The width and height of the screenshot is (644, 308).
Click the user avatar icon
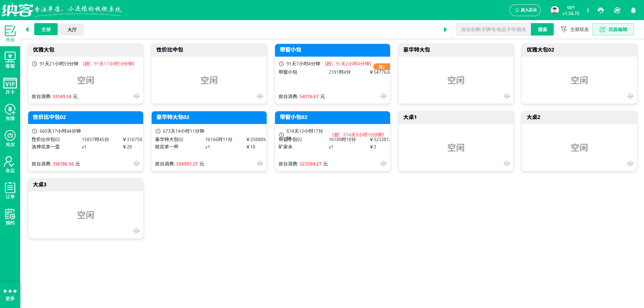[x=555, y=10]
